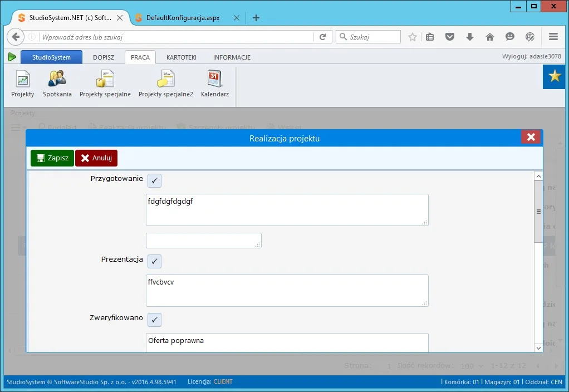Click the text area containing fdgfdgfdgdgf
The image size is (569, 392).
tap(287, 210)
